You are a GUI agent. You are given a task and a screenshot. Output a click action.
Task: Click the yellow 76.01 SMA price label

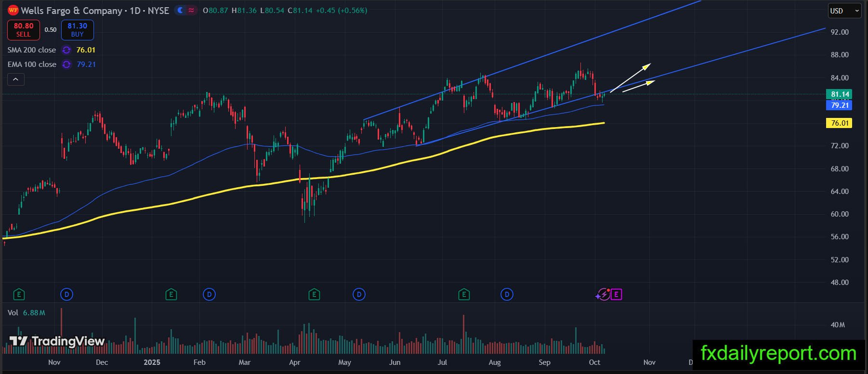[x=840, y=123]
